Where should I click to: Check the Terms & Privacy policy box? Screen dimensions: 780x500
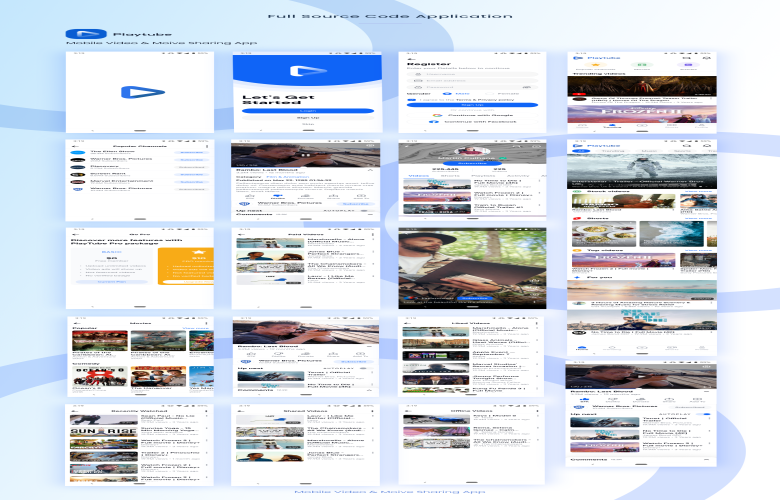pyautogui.click(x=411, y=100)
